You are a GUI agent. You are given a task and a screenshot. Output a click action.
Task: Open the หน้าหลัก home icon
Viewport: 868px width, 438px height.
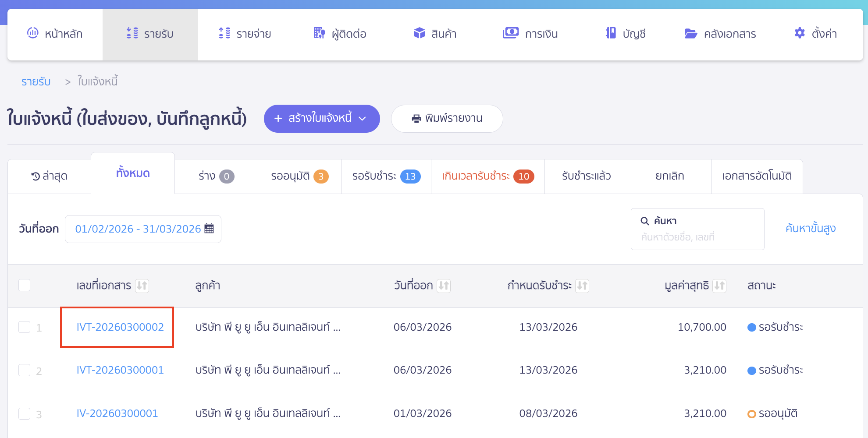pyautogui.click(x=32, y=33)
